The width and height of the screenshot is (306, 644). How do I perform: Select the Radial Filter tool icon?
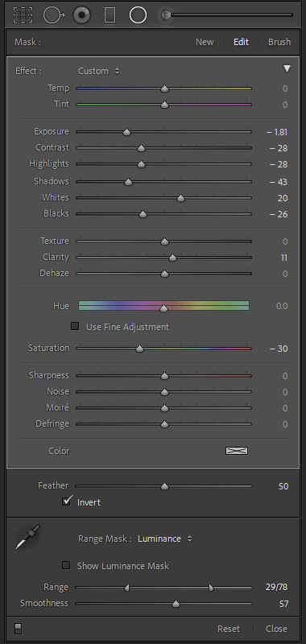click(138, 15)
